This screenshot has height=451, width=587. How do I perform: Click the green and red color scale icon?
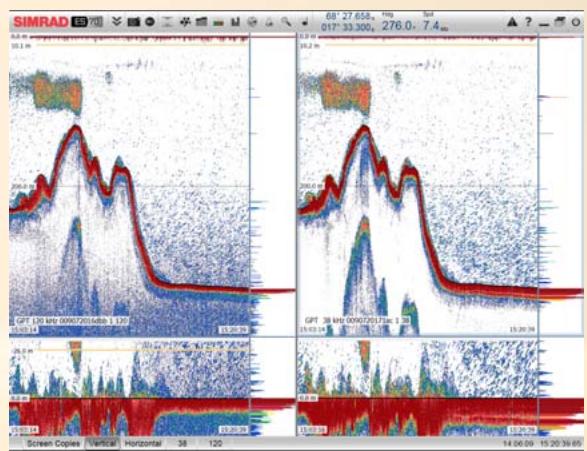(218, 23)
